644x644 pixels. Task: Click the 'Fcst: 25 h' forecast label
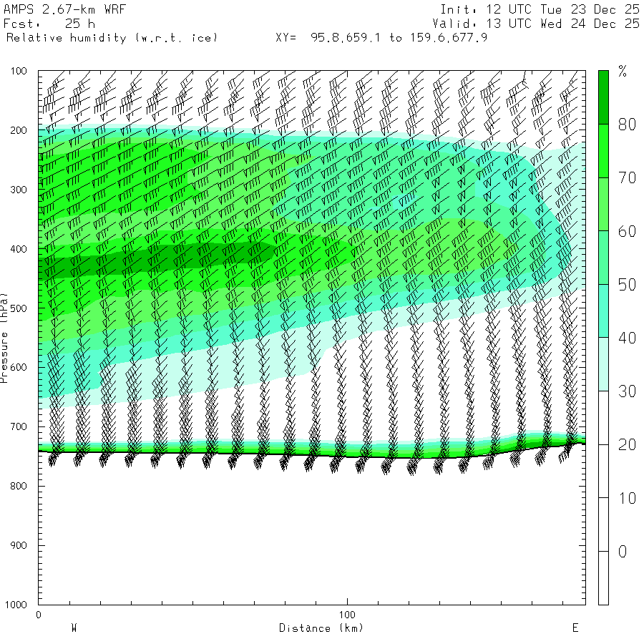coord(49,24)
